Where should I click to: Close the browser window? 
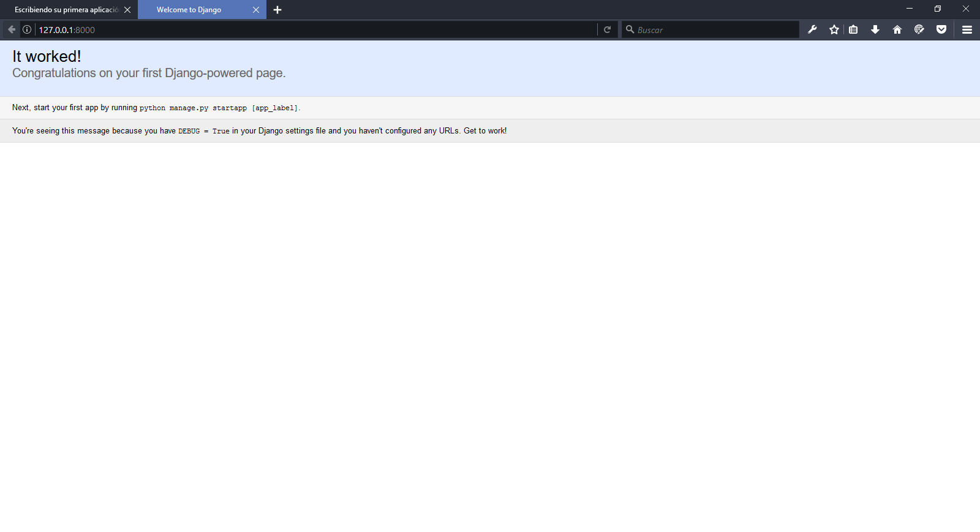[x=966, y=9]
